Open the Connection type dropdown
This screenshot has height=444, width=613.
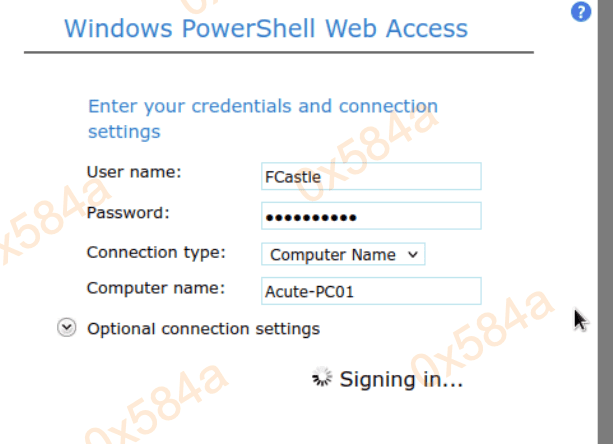click(343, 254)
